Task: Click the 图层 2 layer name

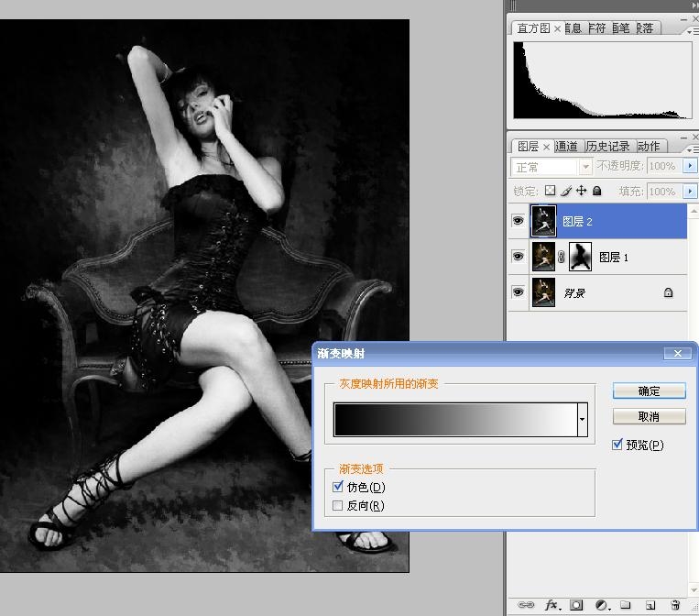Action: 577,221
